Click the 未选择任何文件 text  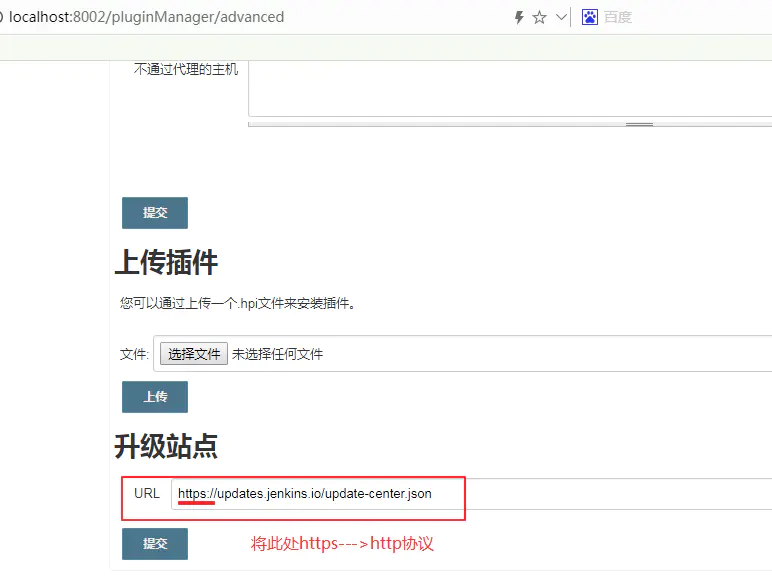click(277, 354)
